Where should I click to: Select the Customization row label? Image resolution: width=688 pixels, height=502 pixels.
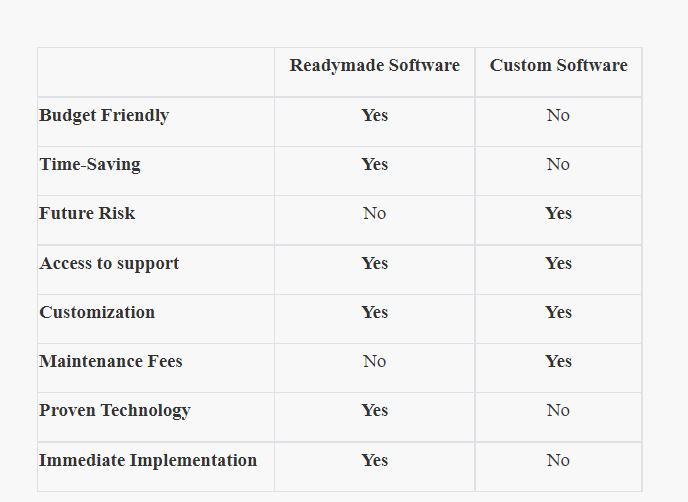click(x=97, y=312)
